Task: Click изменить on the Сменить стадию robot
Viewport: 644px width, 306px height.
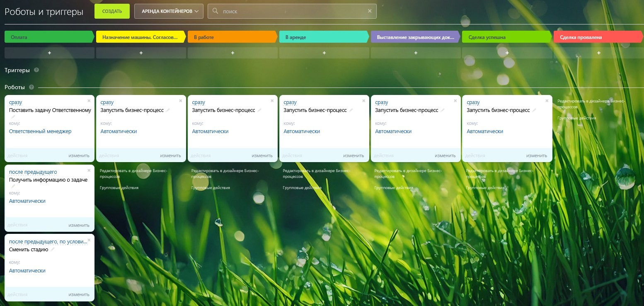Action: coord(79,295)
